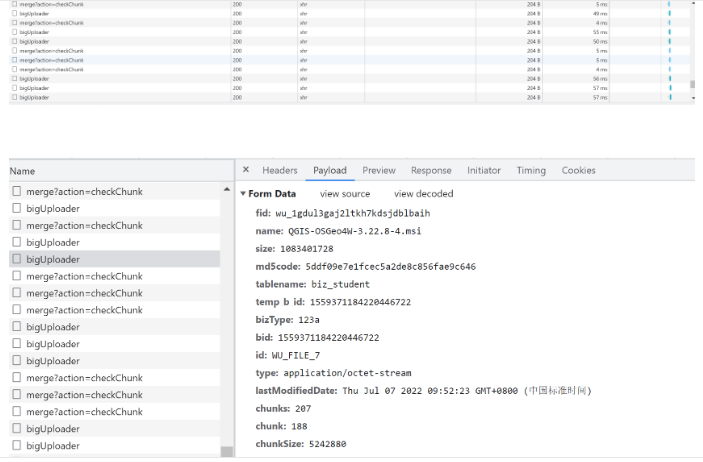Collapse the Form Data section triangle
703x462 pixels.
(x=243, y=194)
